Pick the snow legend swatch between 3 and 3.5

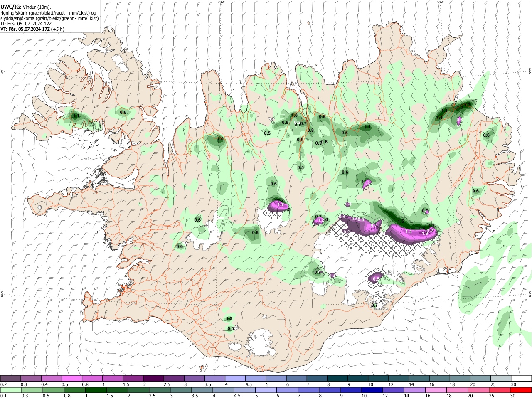click(x=194, y=378)
